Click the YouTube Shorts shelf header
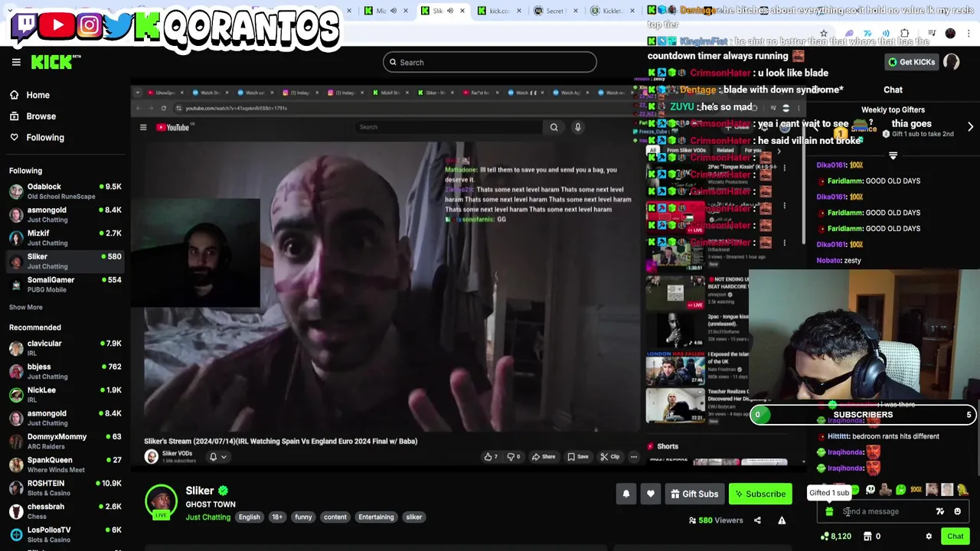This screenshot has width=980, height=551. coord(663,446)
